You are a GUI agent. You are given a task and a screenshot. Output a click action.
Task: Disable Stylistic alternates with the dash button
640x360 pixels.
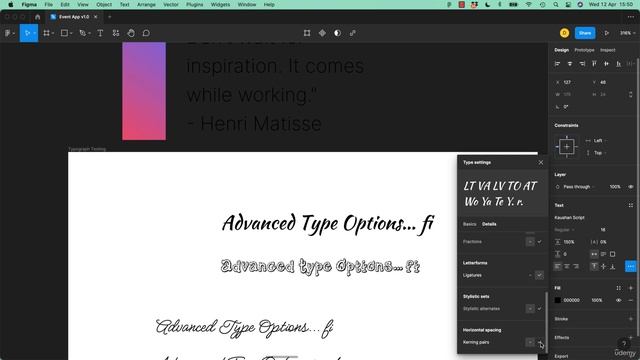tap(530, 309)
